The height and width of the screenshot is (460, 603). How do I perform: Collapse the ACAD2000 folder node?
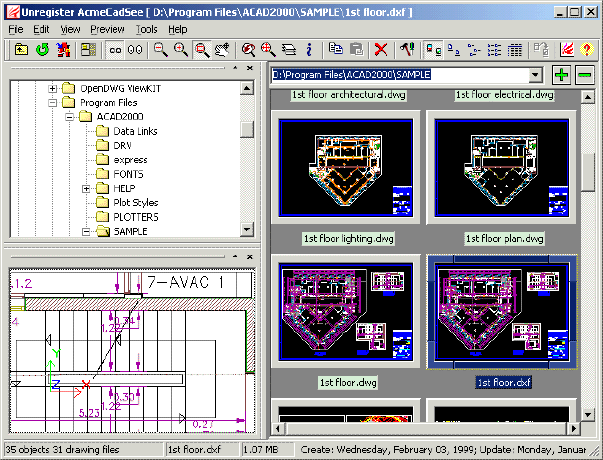69,117
